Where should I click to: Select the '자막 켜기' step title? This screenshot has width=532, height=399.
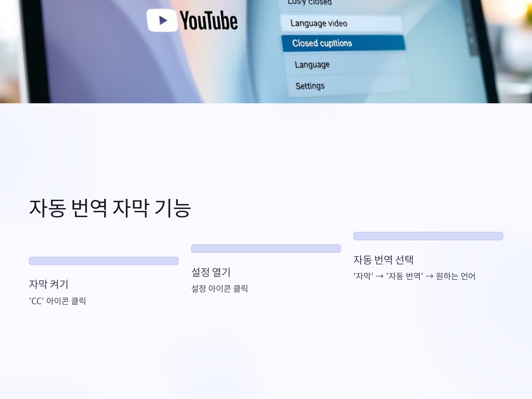(x=49, y=284)
